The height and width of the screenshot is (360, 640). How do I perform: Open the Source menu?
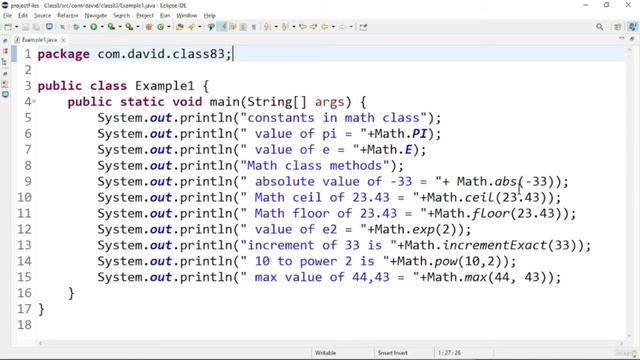coord(42,16)
